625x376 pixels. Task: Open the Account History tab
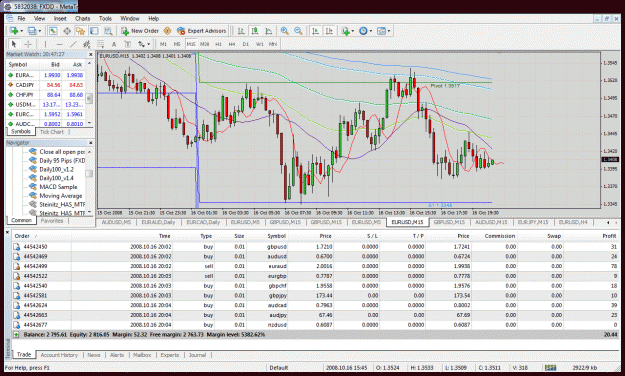pyautogui.click(x=59, y=355)
